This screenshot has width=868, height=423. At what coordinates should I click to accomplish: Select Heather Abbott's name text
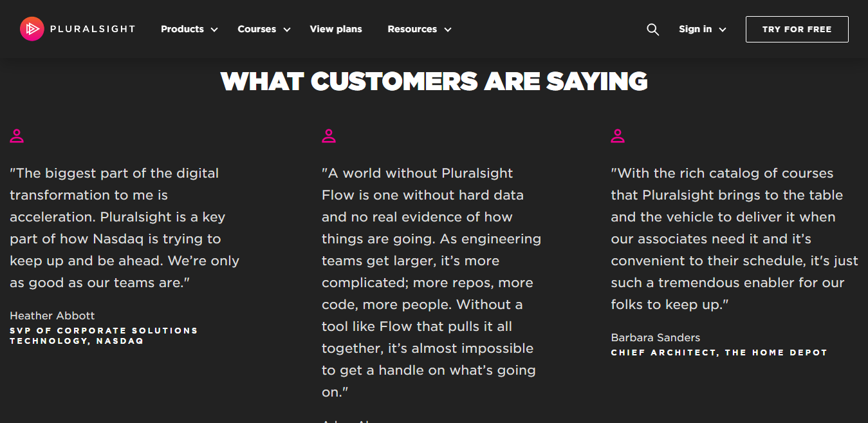click(x=52, y=315)
